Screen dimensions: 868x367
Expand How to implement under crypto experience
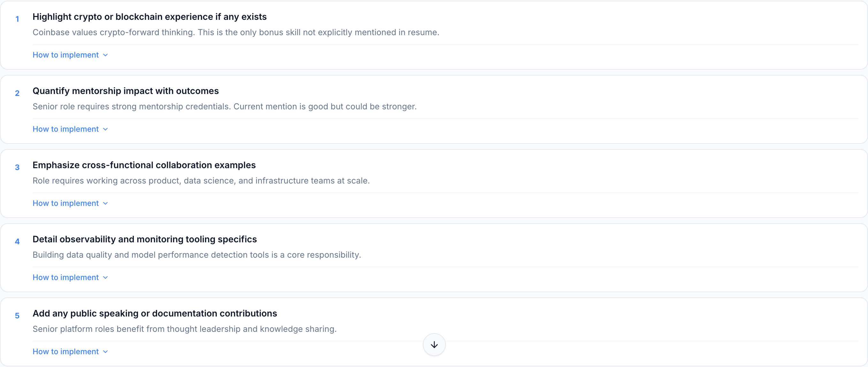point(70,55)
